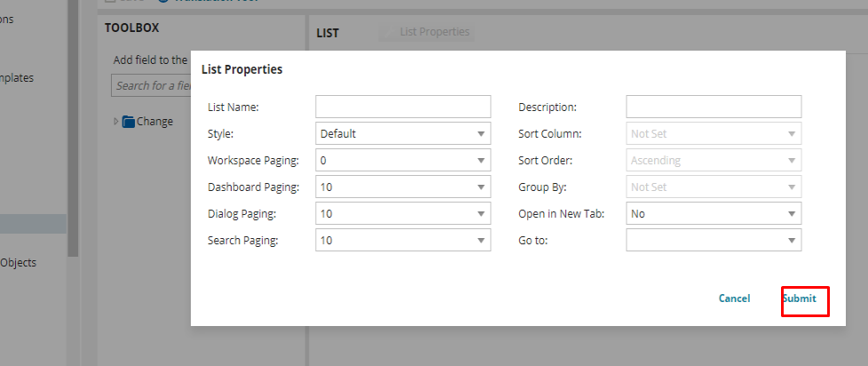The height and width of the screenshot is (366, 868).
Task: Expand the Group By dropdown
Action: pyautogui.click(x=713, y=187)
